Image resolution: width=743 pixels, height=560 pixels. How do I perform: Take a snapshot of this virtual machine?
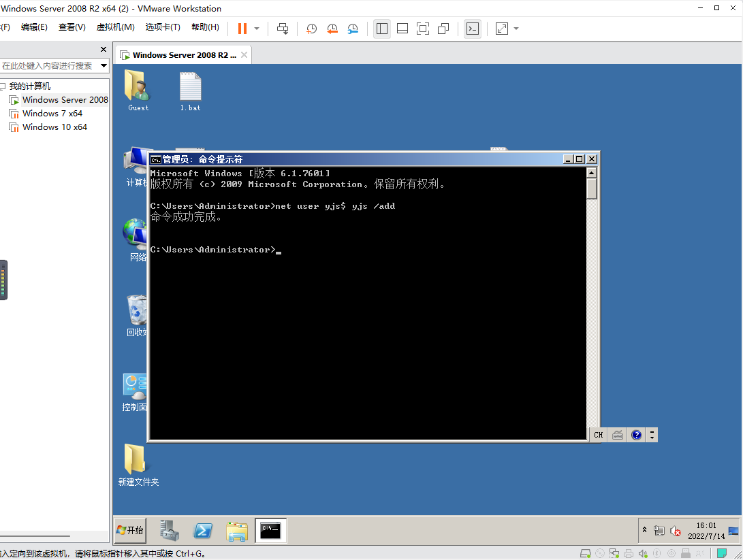(311, 29)
